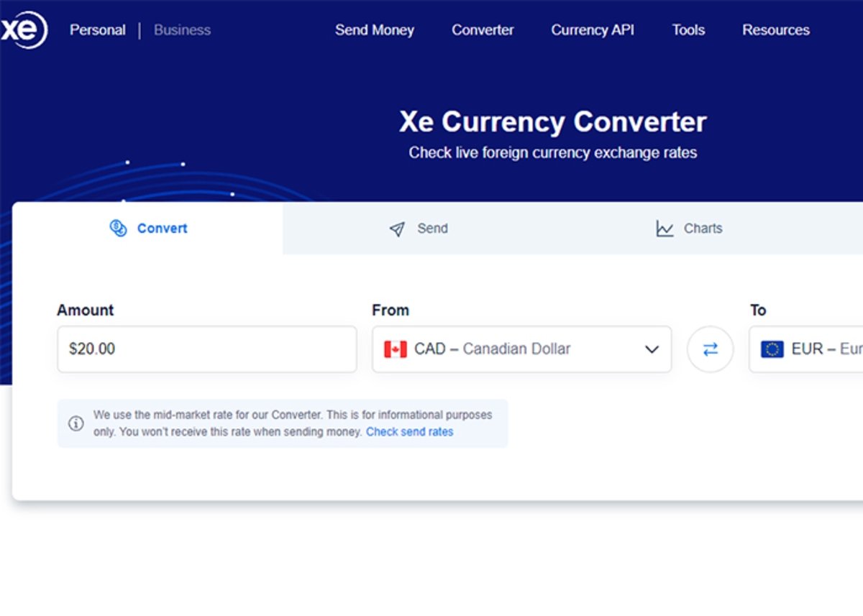Click the European Union flag icon
Viewport: 863px width, 616px height.
click(772, 349)
